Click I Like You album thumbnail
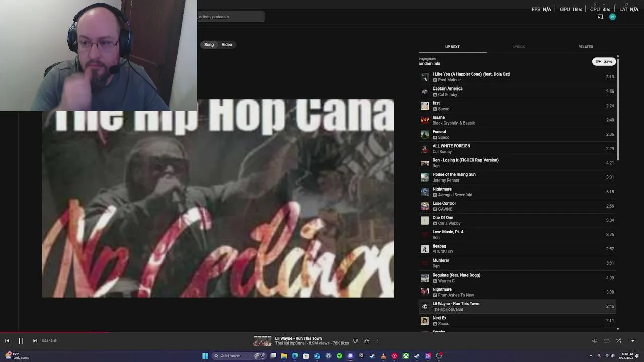The image size is (644, 362). coord(425,77)
